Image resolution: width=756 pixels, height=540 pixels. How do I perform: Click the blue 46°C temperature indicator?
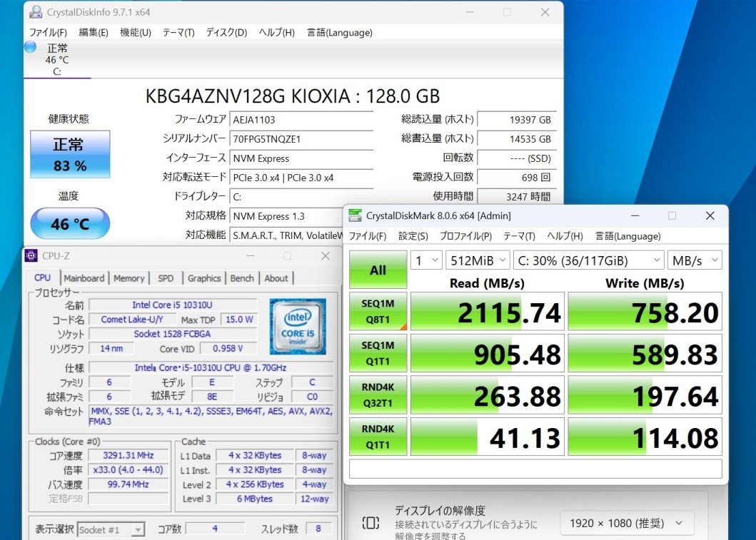(69, 223)
